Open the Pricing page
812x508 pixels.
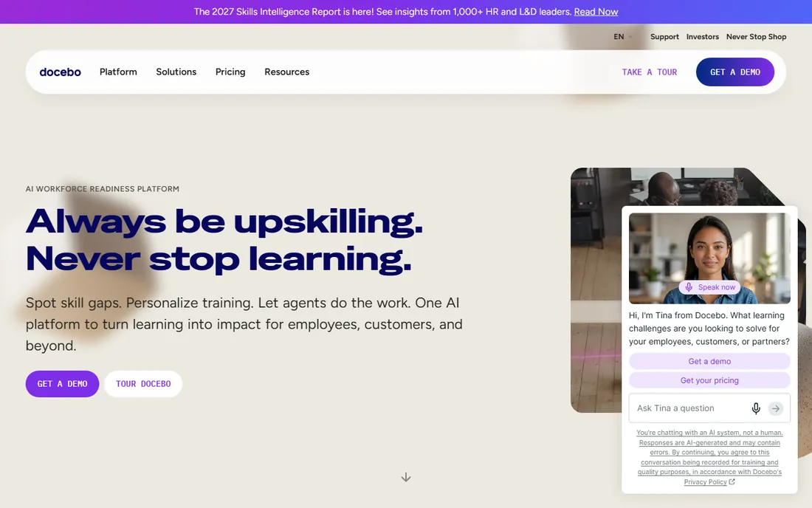230,72
